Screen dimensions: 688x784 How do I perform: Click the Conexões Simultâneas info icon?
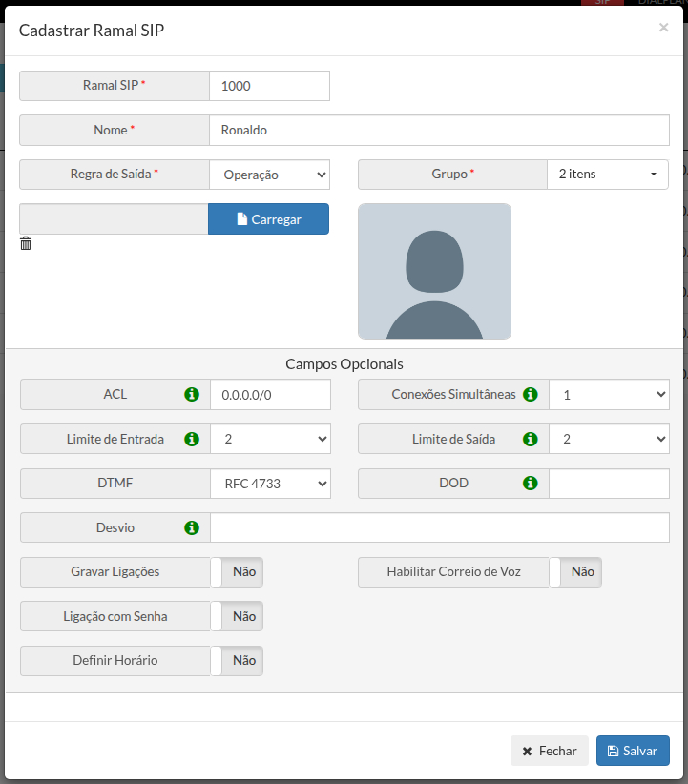pos(530,394)
